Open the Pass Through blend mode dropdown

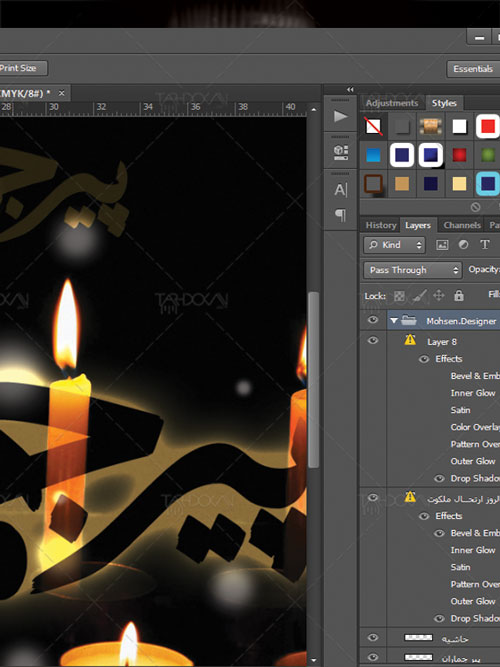click(x=413, y=270)
